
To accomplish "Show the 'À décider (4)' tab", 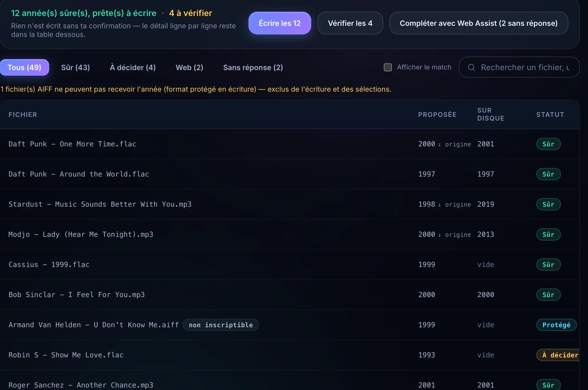I will pos(133,67).
